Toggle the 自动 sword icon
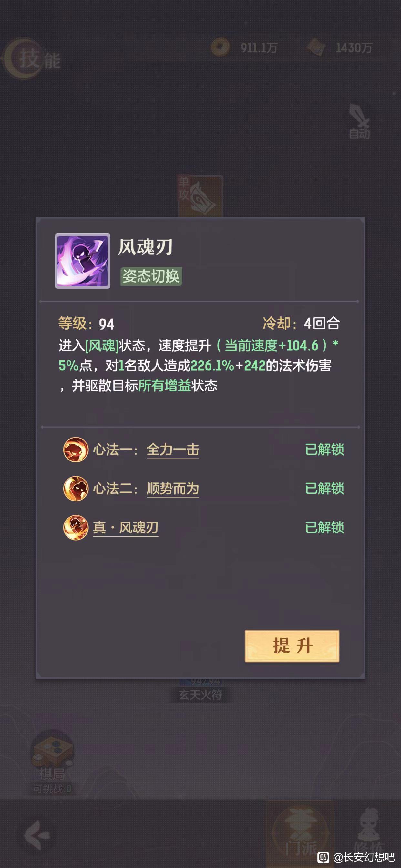The height and width of the screenshot is (868, 401). [359, 121]
